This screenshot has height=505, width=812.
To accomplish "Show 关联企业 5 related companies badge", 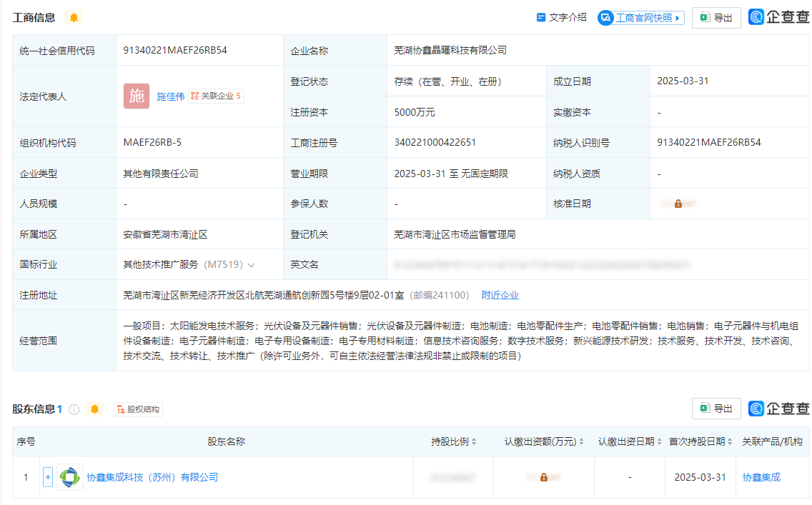I will pyautogui.click(x=216, y=96).
